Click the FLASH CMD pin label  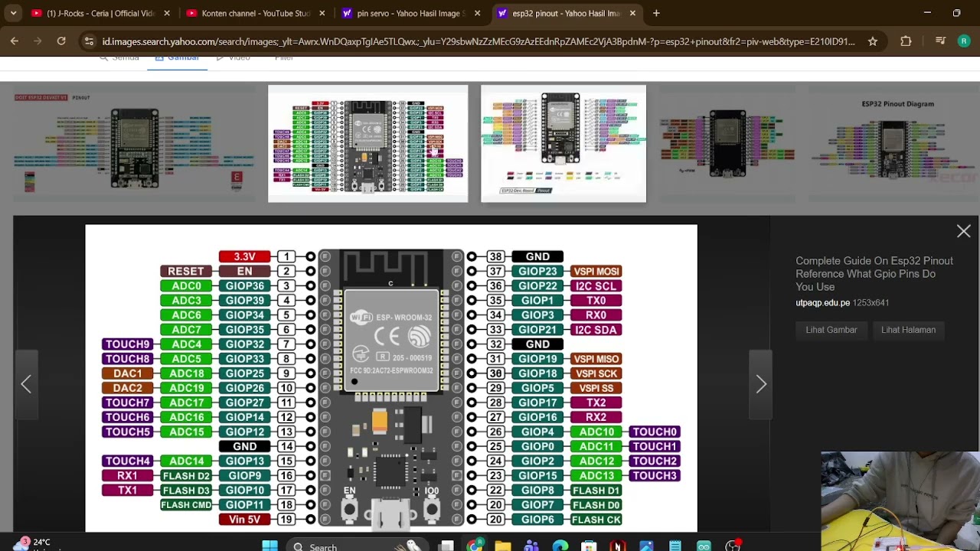click(186, 505)
